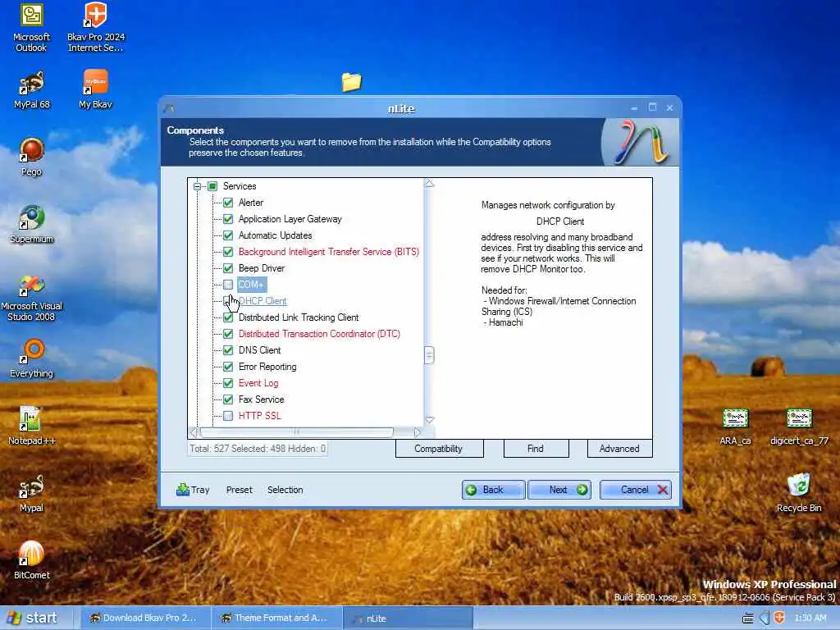Uncheck the Error Reporting checkbox
Screen dimensions: 840x630
(228, 367)
